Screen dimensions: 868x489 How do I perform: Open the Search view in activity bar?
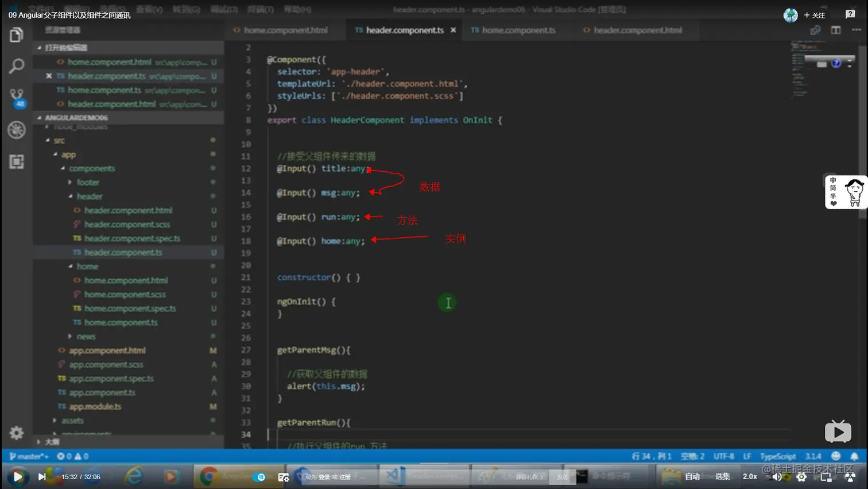click(16, 66)
